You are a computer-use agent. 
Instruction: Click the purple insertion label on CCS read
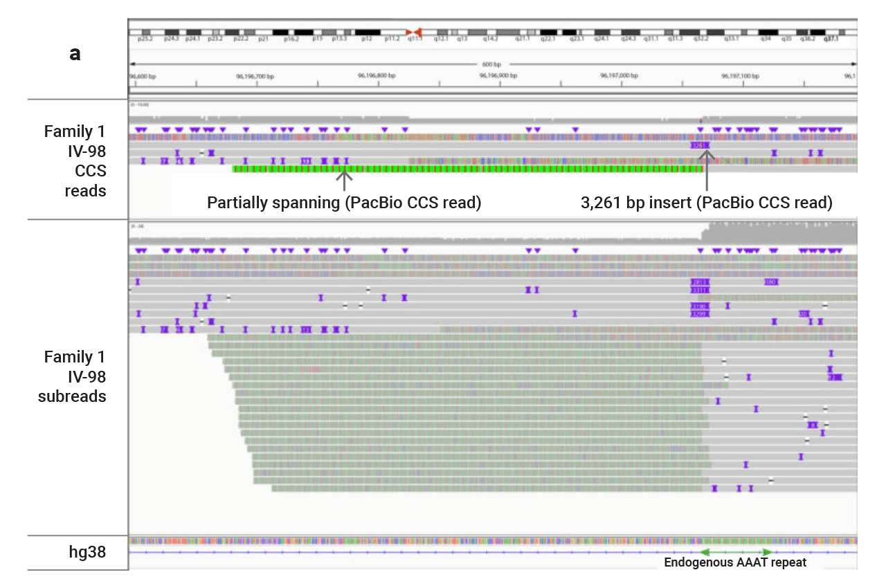coord(700,145)
